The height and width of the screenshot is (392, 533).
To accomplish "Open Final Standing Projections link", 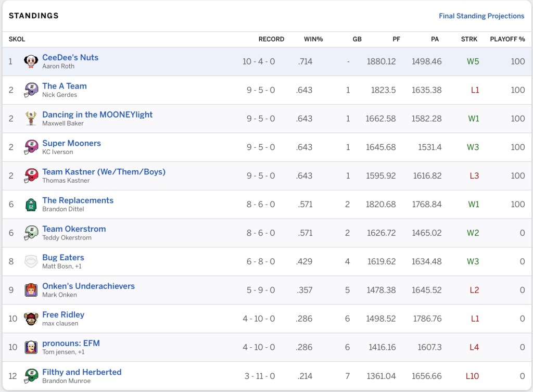I will [x=481, y=16].
